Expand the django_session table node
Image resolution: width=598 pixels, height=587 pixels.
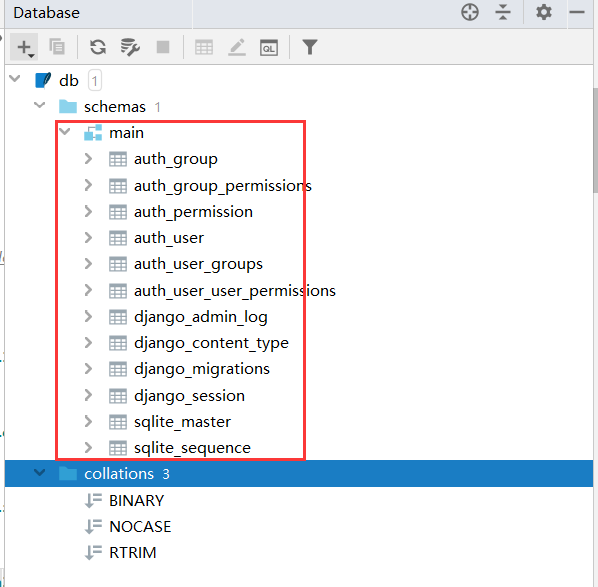88,395
